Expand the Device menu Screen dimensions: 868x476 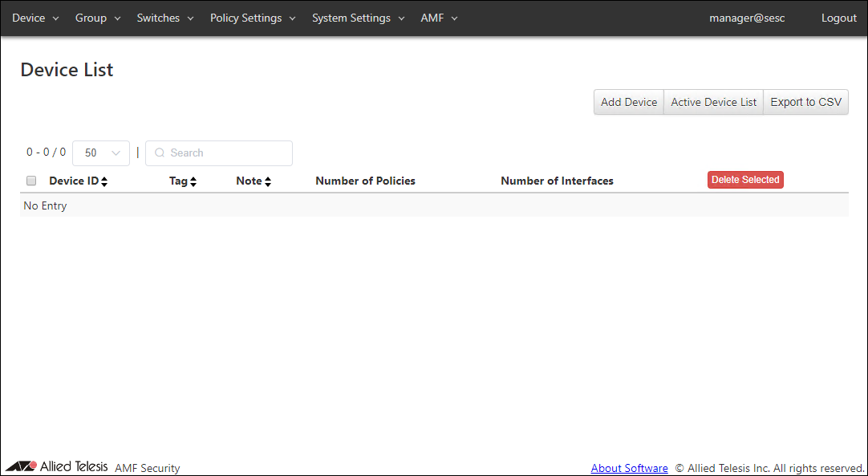pos(35,18)
